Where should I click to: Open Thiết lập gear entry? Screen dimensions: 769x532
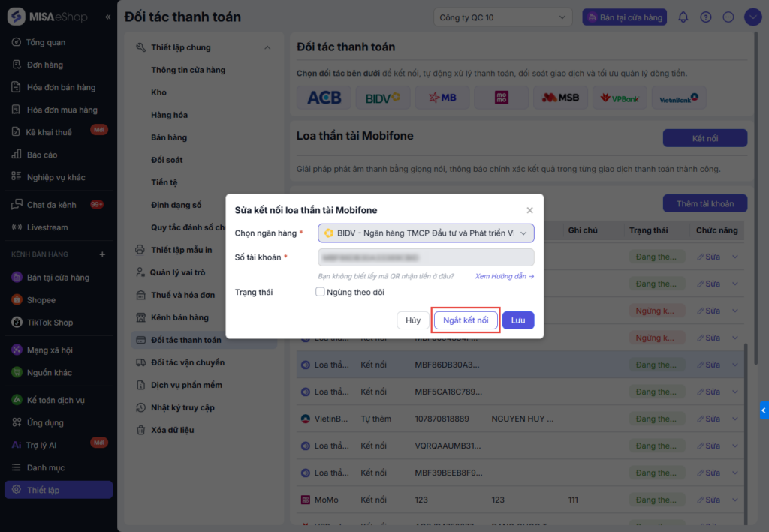click(59, 490)
